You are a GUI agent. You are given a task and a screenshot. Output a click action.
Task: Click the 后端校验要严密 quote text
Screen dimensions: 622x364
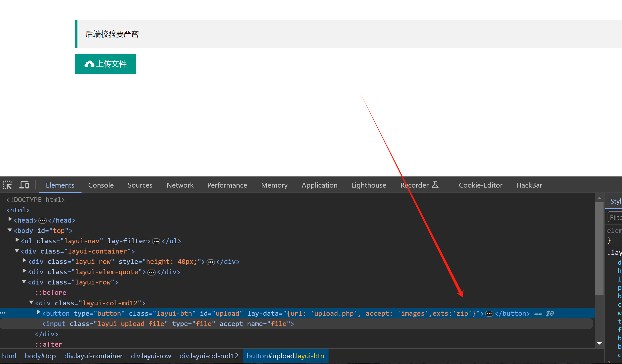coord(112,34)
